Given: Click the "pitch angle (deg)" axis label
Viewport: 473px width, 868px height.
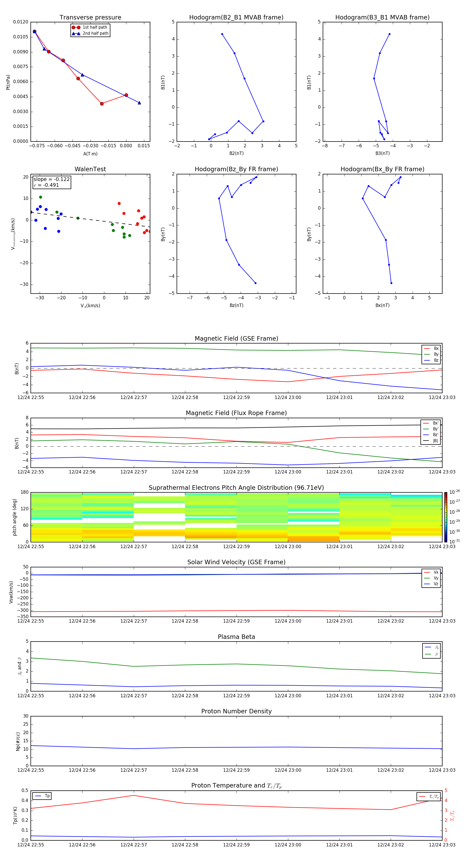Looking at the screenshot, I should coord(14,517).
